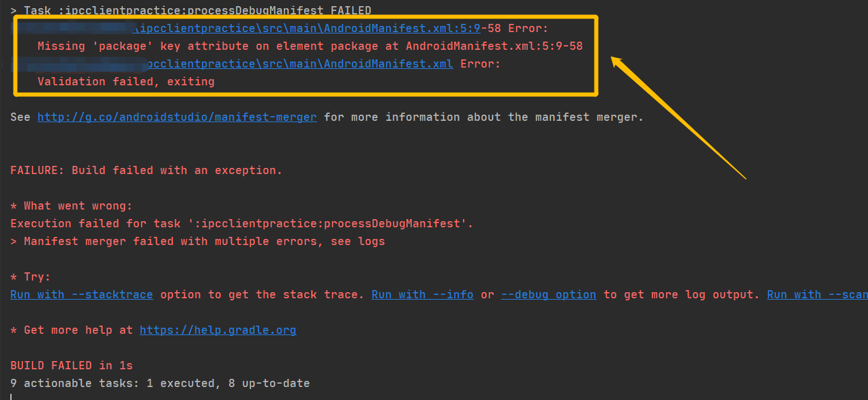Click 'Manifest merger failed with multiple errors' line

(x=198, y=242)
